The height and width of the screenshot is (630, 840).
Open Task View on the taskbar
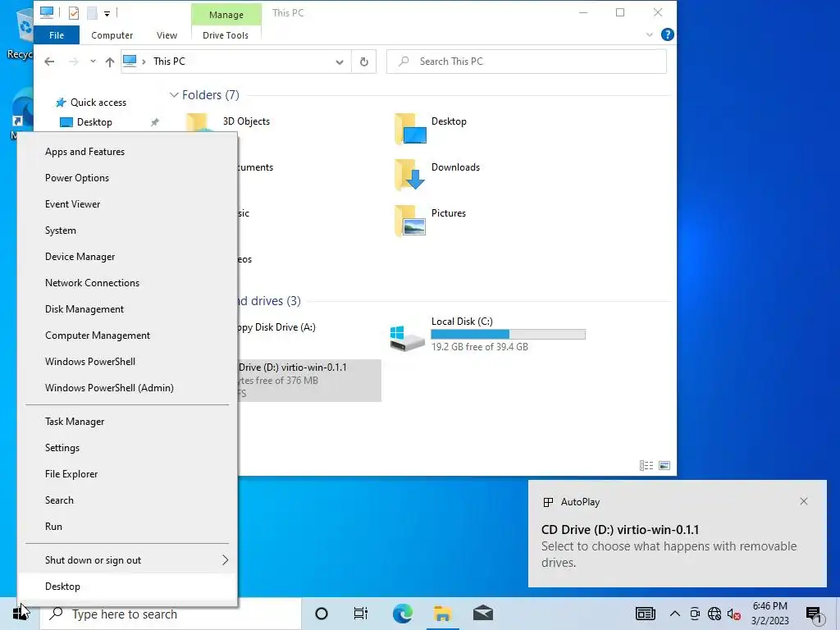(x=361, y=614)
